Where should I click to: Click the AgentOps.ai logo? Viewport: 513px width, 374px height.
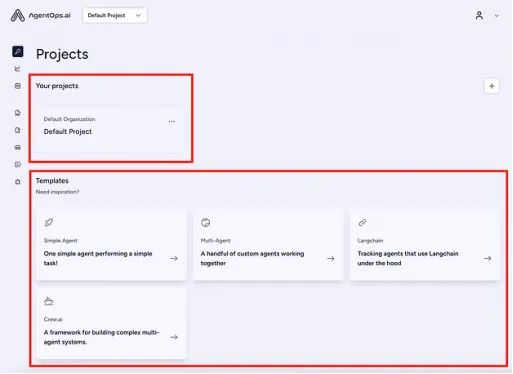(40, 15)
